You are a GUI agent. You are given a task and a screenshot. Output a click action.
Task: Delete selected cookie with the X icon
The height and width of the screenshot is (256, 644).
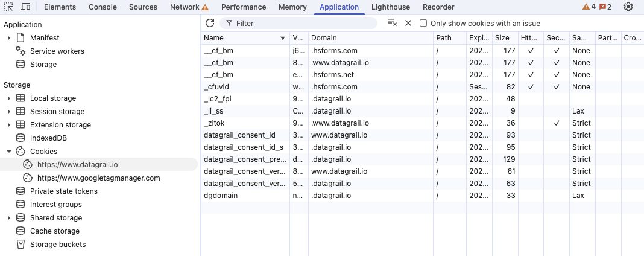[408, 23]
